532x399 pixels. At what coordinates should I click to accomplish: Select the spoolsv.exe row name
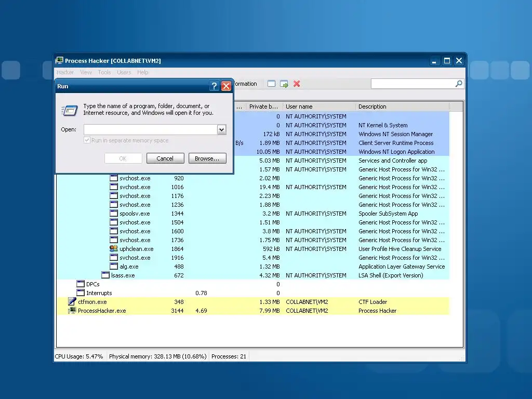135,214
